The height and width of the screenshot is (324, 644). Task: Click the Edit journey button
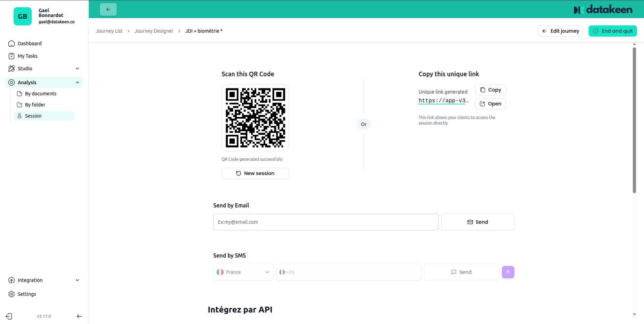pos(560,31)
